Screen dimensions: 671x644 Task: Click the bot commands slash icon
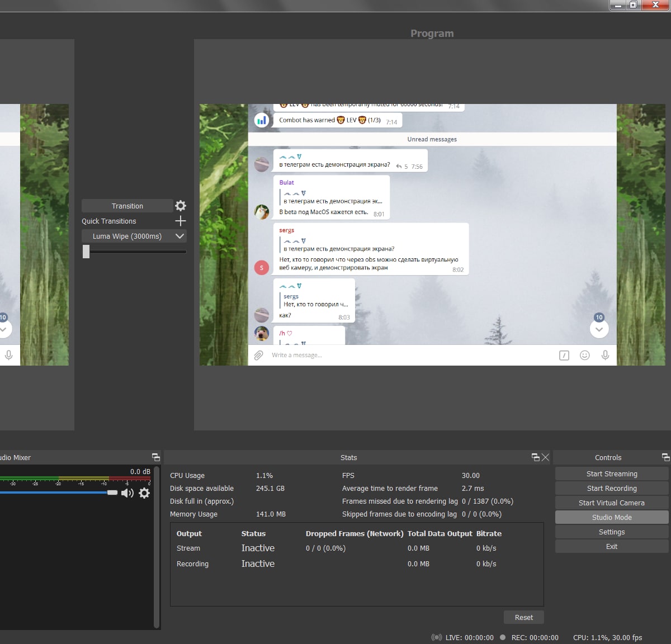pos(564,355)
